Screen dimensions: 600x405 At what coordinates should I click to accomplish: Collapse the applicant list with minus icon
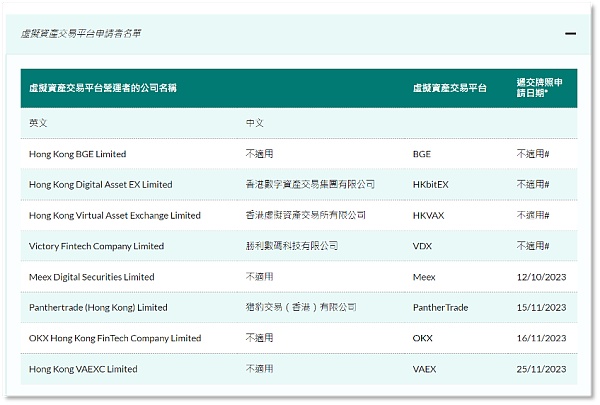pyautogui.click(x=570, y=33)
